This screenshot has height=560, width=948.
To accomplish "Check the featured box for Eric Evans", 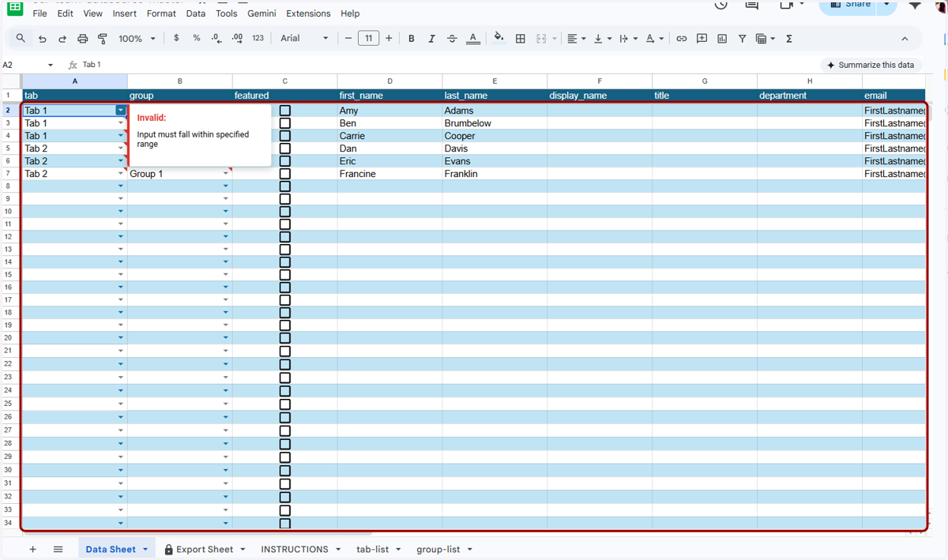I will 285,161.
